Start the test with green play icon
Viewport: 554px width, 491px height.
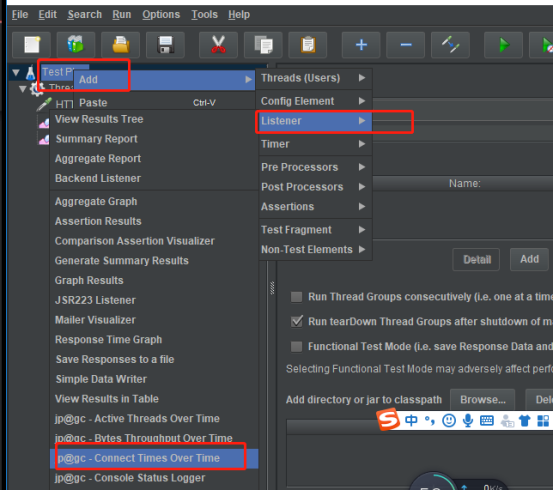pos(503,45)
